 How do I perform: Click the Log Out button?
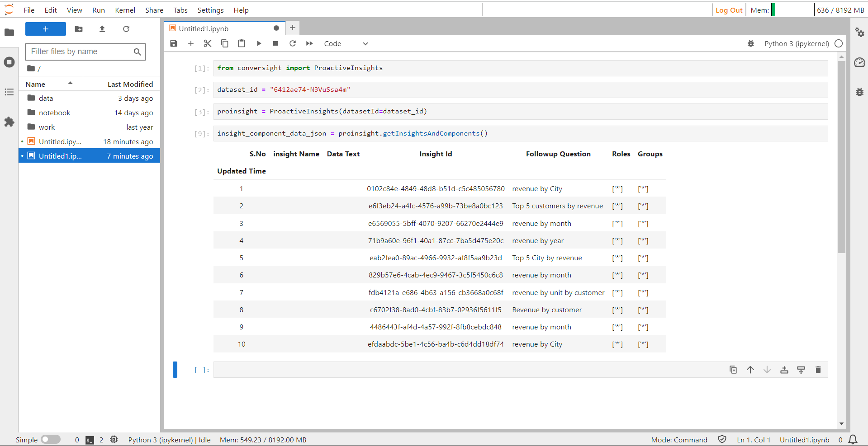[x=729, y=10]
